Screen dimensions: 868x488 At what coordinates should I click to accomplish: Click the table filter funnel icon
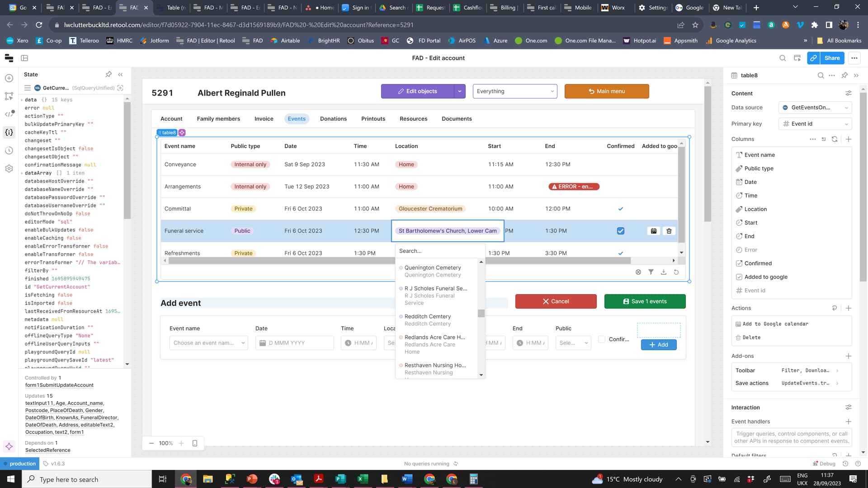651,272
